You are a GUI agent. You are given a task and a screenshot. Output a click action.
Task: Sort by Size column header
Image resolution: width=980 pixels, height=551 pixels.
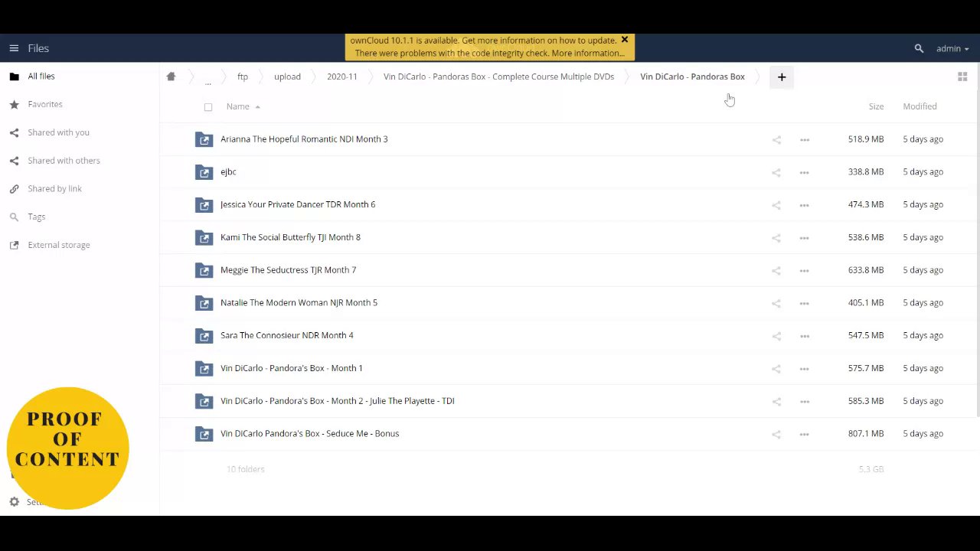[x=876, y=106]
